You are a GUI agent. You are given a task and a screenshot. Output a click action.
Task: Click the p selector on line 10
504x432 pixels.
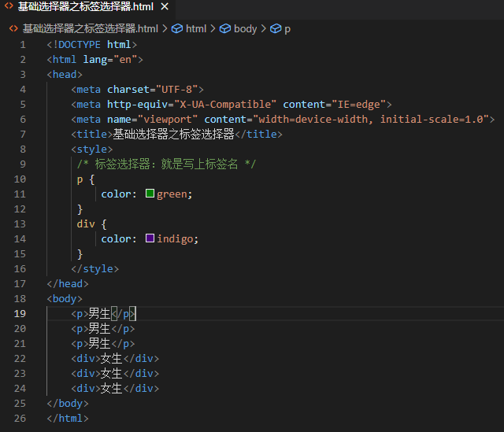coord(80,179)
